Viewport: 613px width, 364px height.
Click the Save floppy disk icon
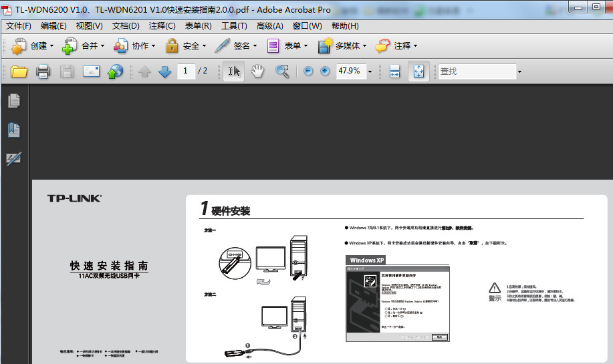click(67, 71)
